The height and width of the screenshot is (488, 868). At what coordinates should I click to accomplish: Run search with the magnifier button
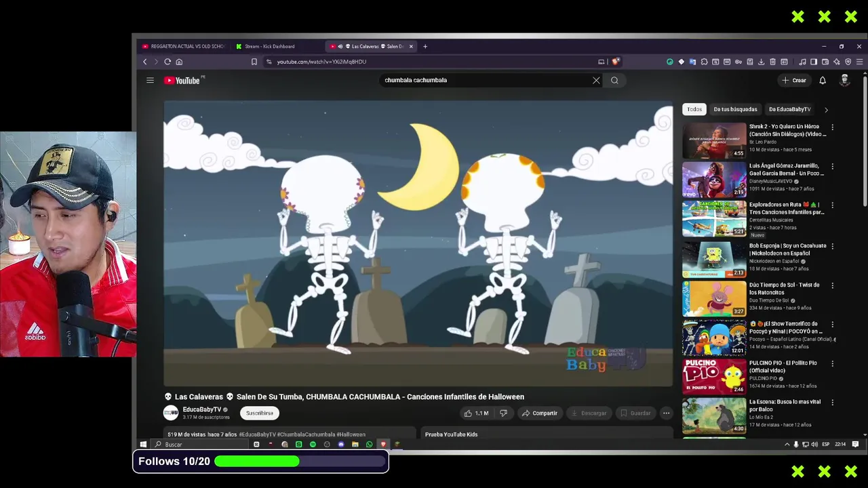(614, 80)
